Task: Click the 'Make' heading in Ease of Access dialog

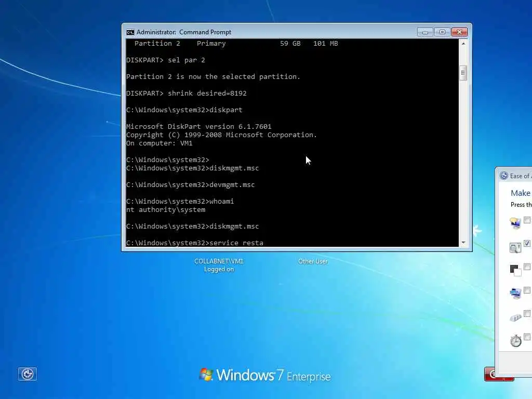Action: click(521, 193)
